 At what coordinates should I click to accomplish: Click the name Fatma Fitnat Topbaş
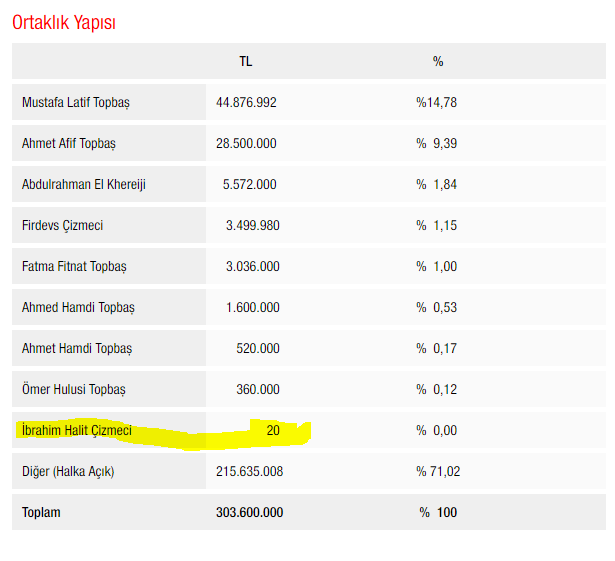coord(74,267)
